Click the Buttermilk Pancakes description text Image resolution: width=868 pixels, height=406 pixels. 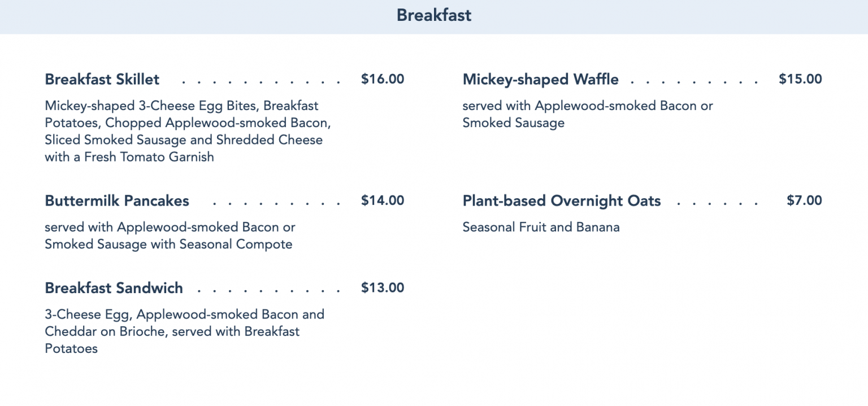[170, 235]
